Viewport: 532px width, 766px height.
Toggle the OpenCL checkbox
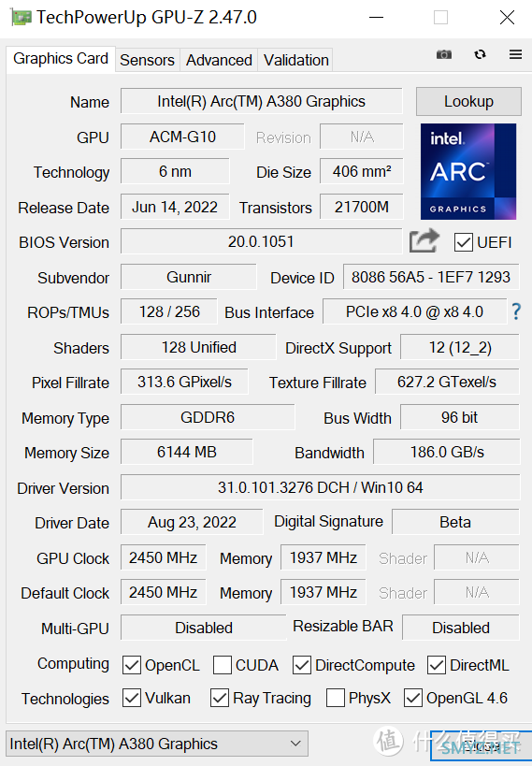tap(132, 665)
